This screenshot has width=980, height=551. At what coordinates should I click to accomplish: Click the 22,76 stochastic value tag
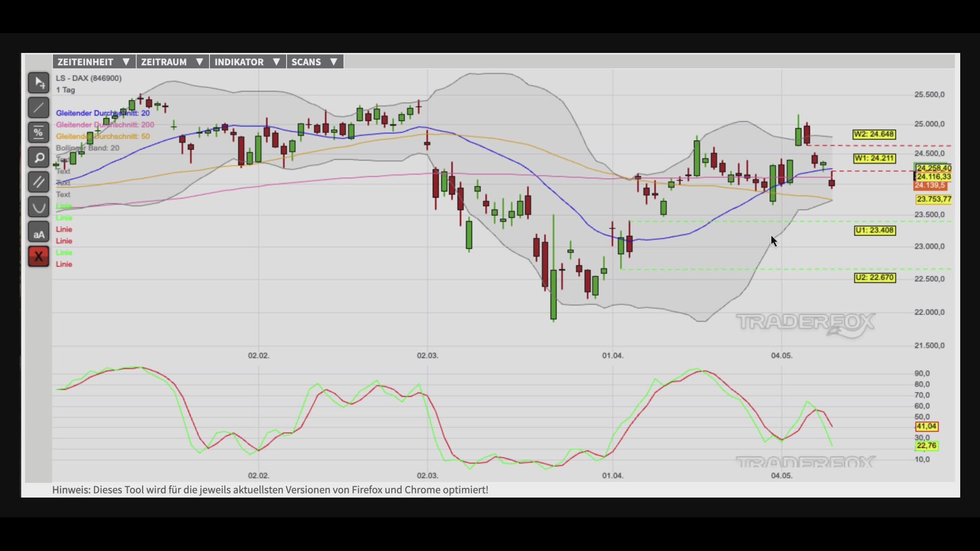[x=926, y=446]
